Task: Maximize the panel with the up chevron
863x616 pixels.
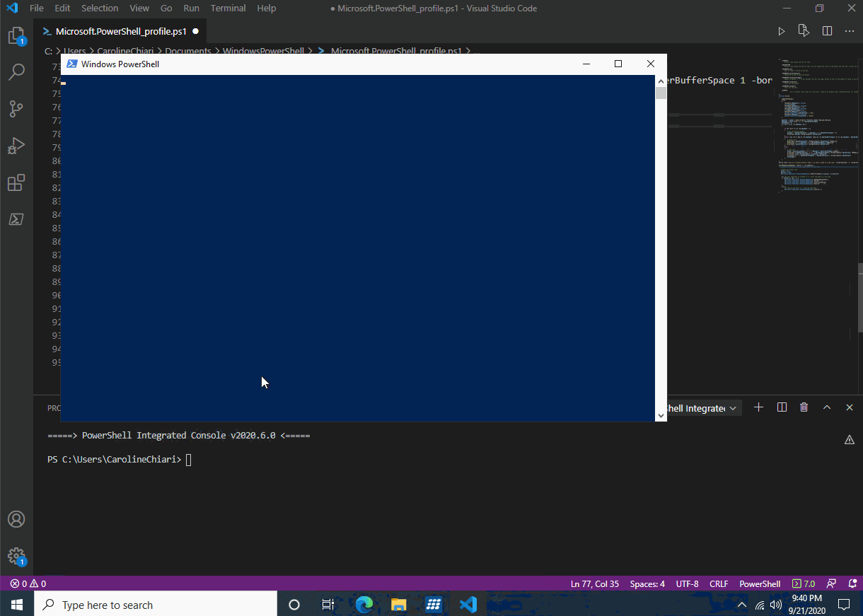Action: point(826,407)
